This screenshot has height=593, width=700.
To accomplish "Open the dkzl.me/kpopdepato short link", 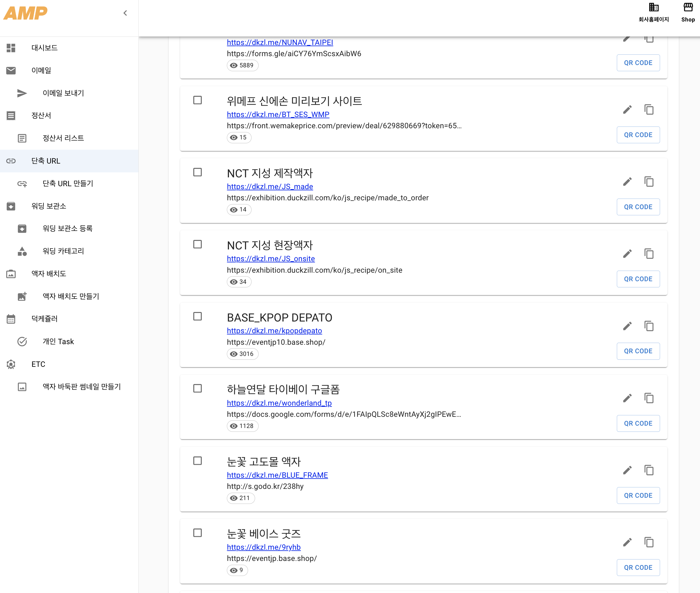I will (x=274, y=331).
